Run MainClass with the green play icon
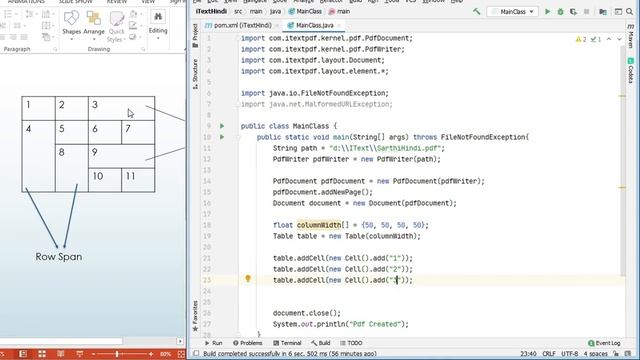640x360 pixels. tap(548, 11)
